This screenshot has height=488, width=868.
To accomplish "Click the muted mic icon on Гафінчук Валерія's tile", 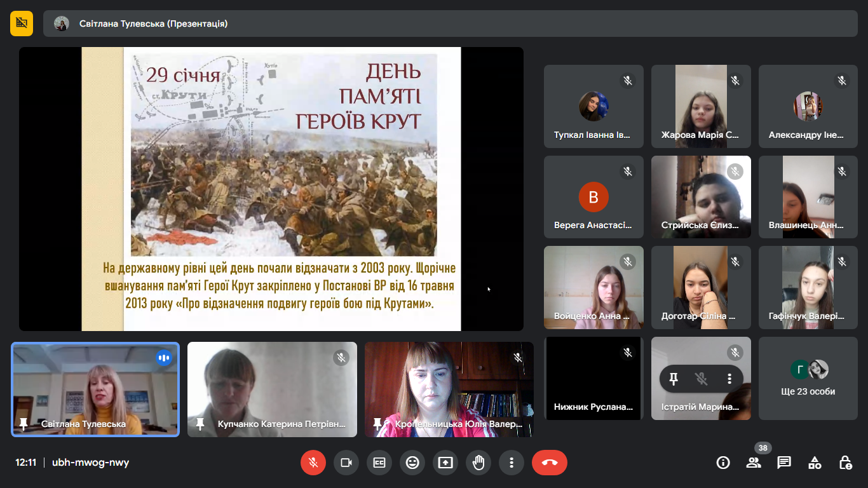I will click(842, 262).
